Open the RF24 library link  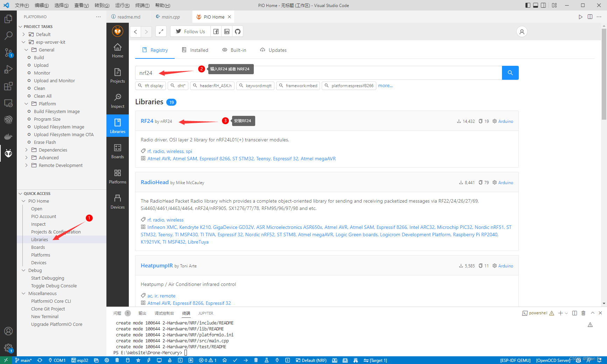coord(147,121)
